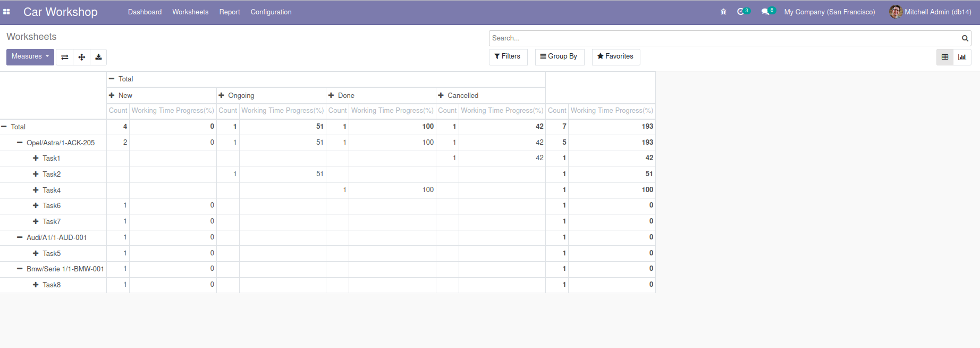Switch to graph chart view

coord(962,57)
